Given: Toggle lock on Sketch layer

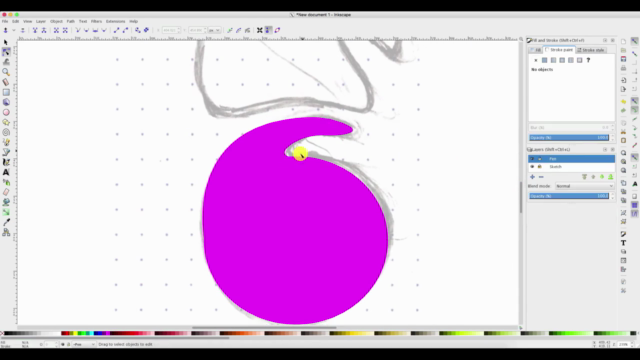Looking at the screenshot, I should [x=540, y=167].
